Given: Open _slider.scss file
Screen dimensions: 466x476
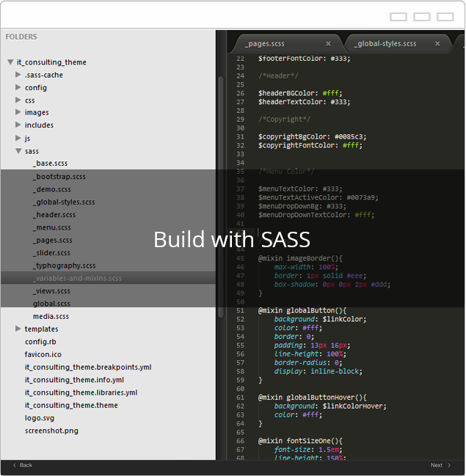Looking at the screenshot, I should 51,253.
